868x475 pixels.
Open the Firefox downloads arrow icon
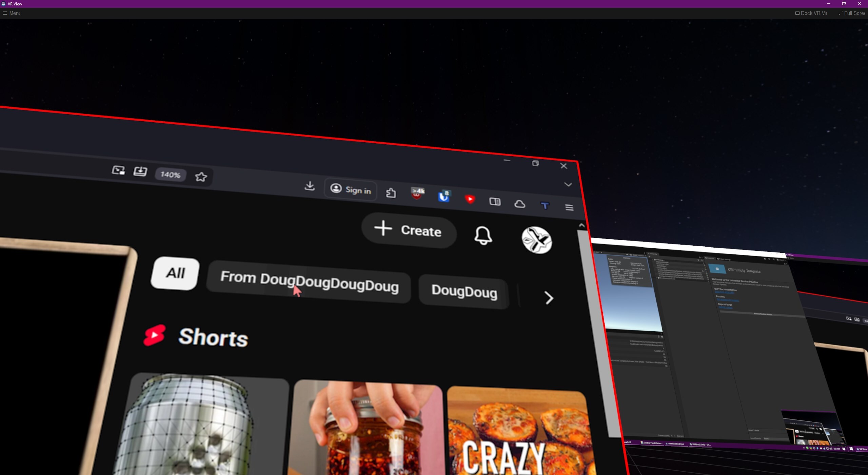coord(309,186)
